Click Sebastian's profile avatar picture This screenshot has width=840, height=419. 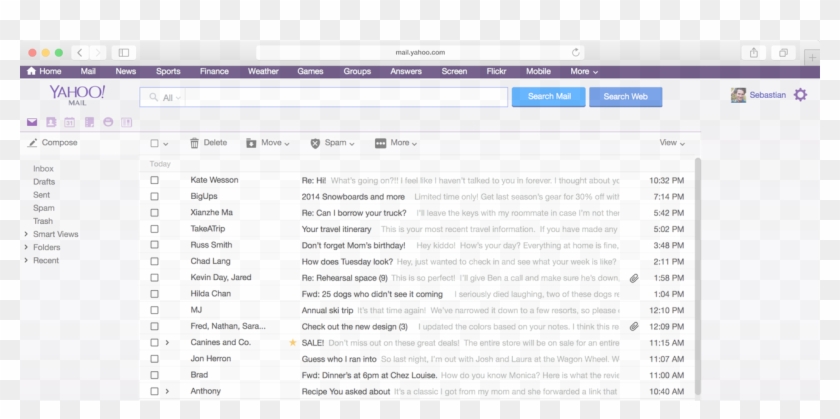[738, 95]
